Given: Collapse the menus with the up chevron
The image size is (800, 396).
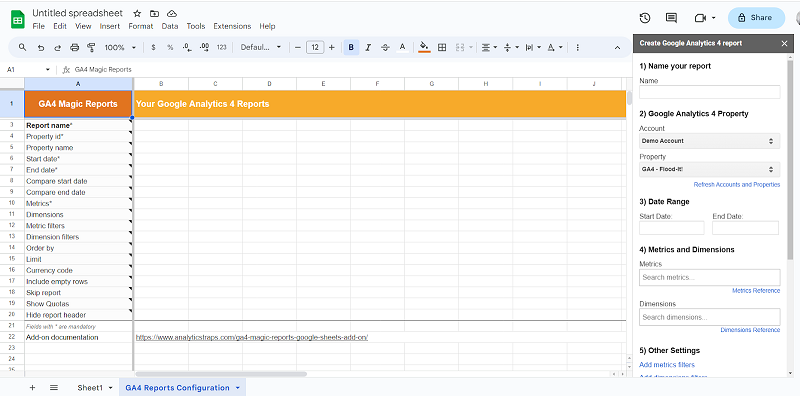Looking at the screenshot, I should pos(617,47).
